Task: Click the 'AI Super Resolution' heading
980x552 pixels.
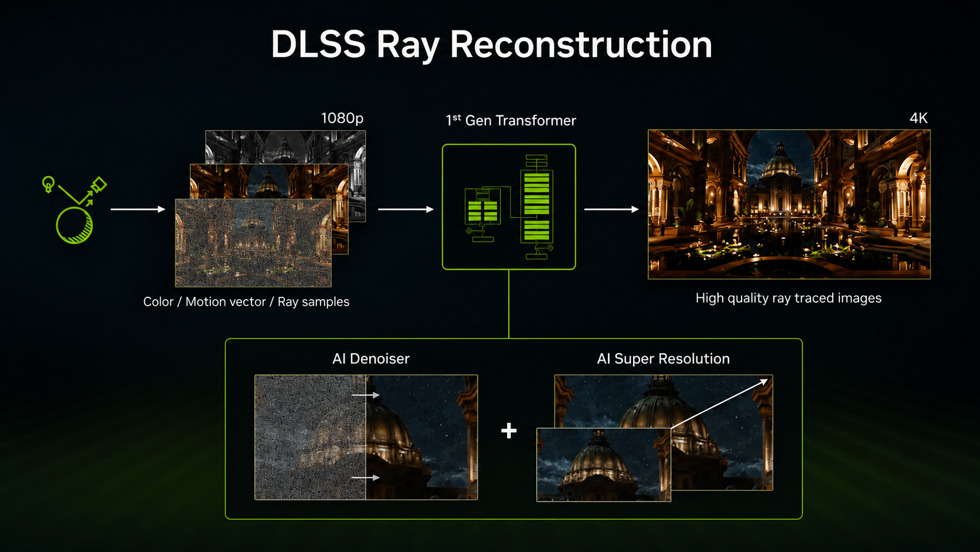Action: point(663,359)
